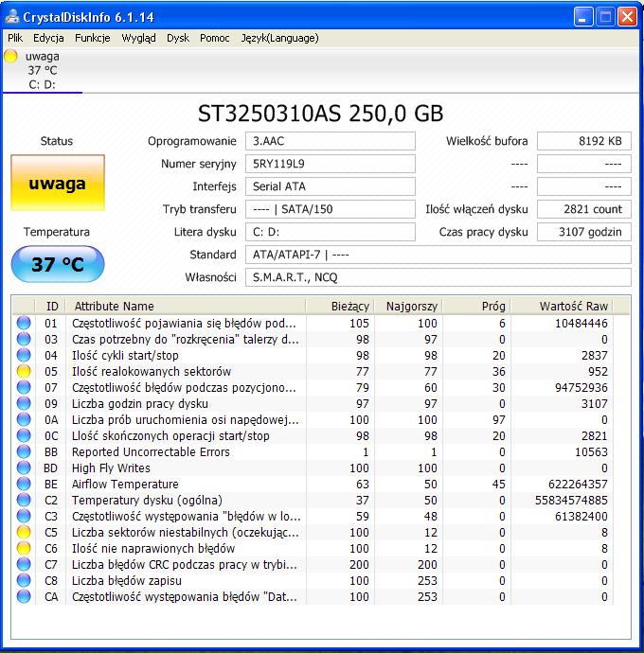This screenshot has height=653, width=644.
Task: Click blue status icon for attribute 07
Action: [24, 387]
